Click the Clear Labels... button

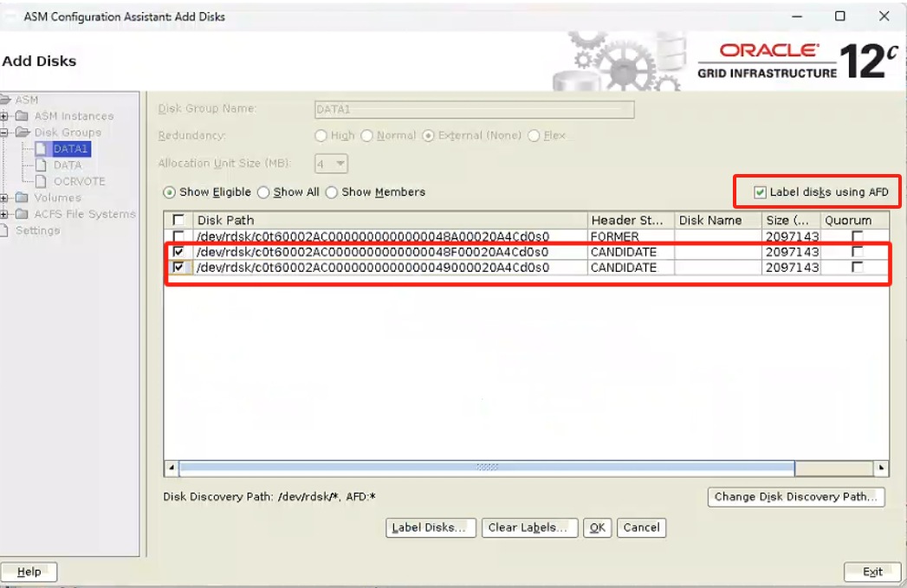(529, 527)
